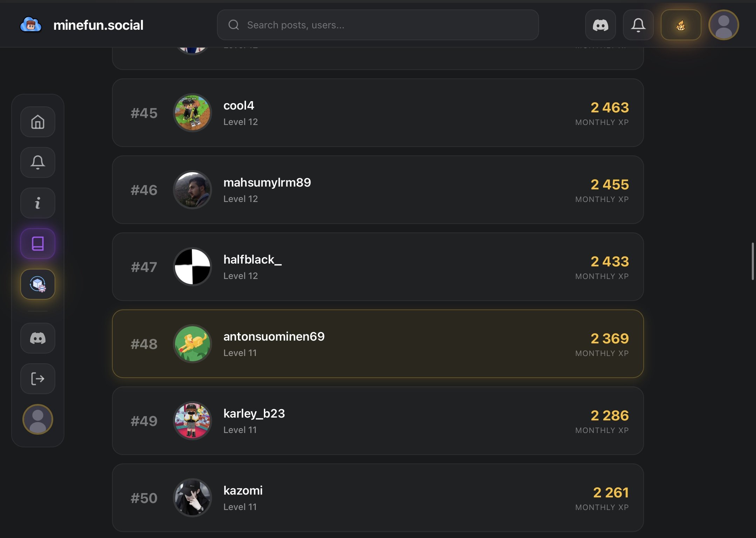Open the Home icon in sidebar
The width and height of the screenshot is (756, 538).
[38, 122]
